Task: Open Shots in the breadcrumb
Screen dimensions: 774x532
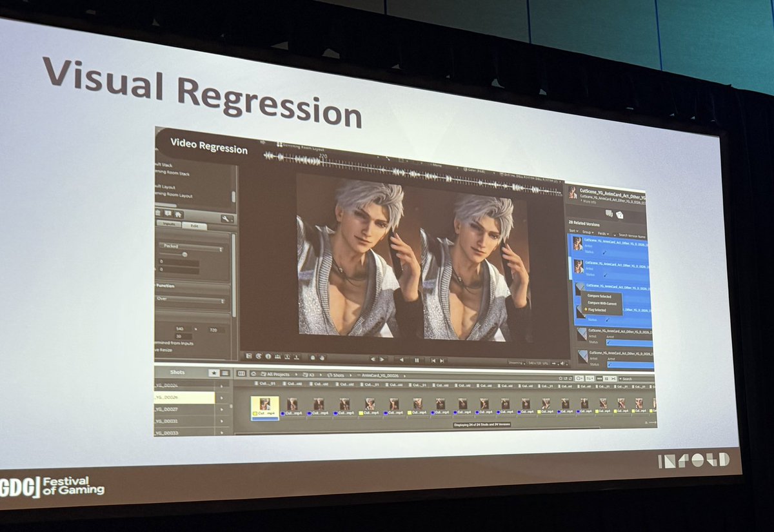Action: pyautogui.click(x=336, y=375)
